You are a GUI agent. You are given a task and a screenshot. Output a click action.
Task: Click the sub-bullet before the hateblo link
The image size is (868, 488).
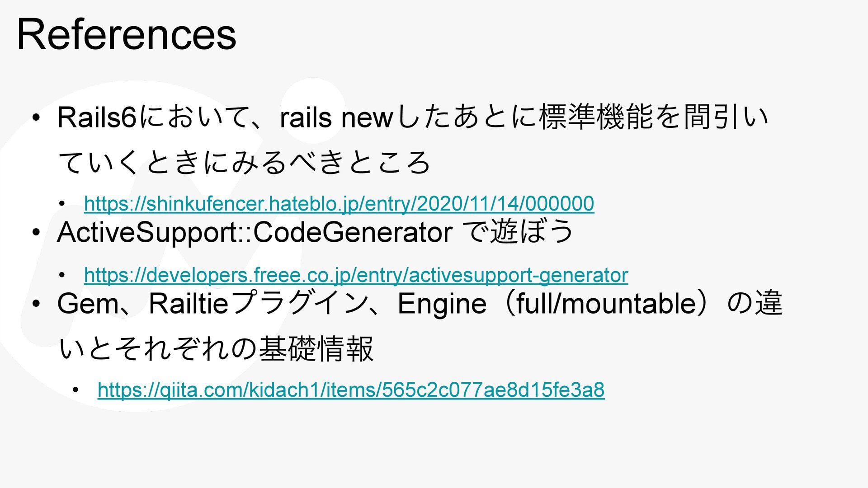click(x=62, y=205)
